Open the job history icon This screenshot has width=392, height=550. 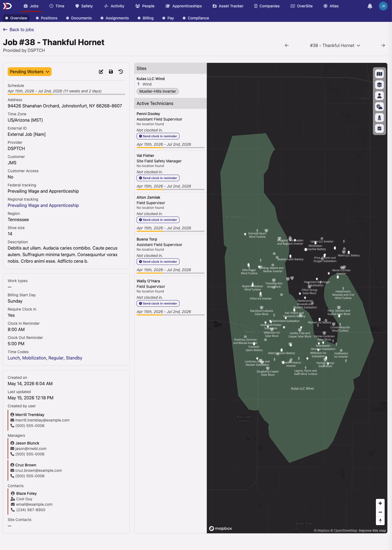click(121, 72)
